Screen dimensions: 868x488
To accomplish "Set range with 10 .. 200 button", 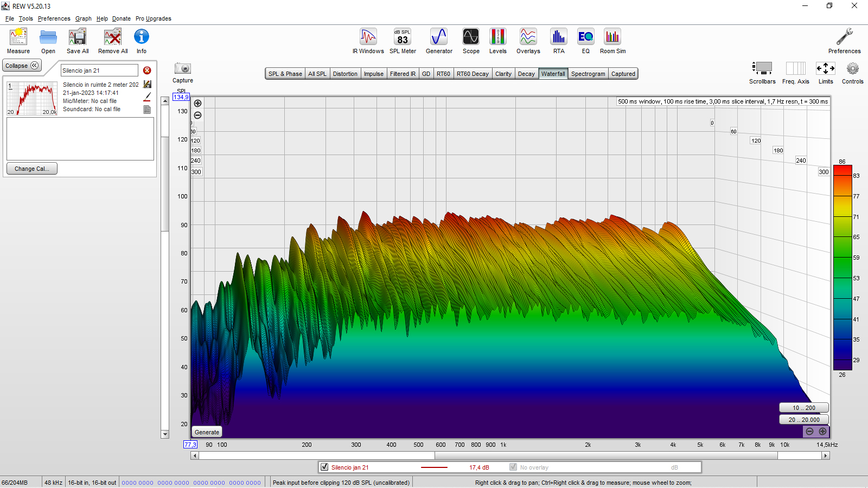I will (804, 408).
